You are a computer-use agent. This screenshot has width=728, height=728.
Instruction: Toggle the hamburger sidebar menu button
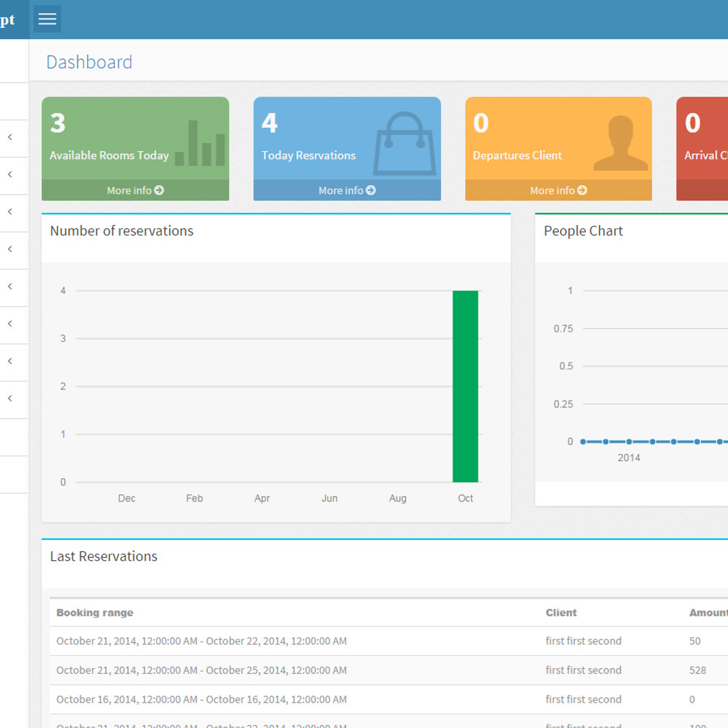click(47, 19)
